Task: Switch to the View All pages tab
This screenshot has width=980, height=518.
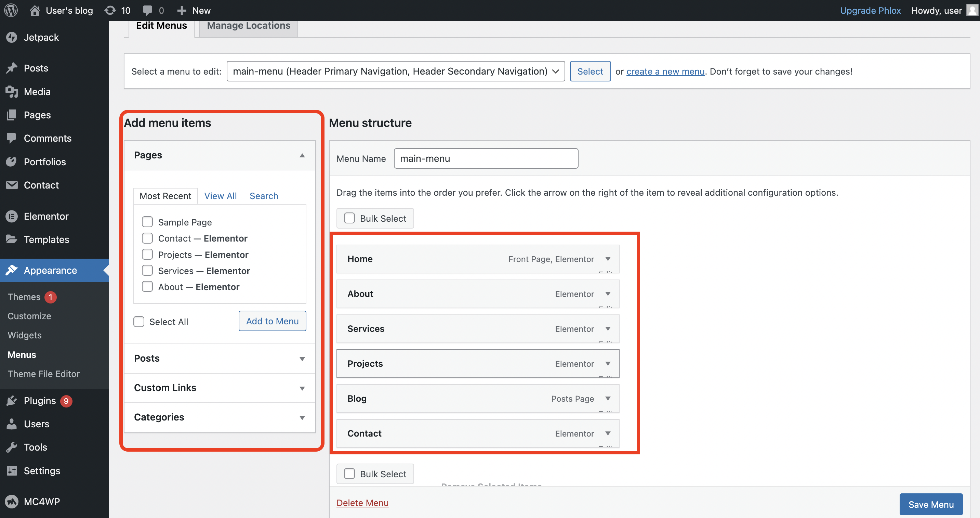Action: (x=220, y=196)
